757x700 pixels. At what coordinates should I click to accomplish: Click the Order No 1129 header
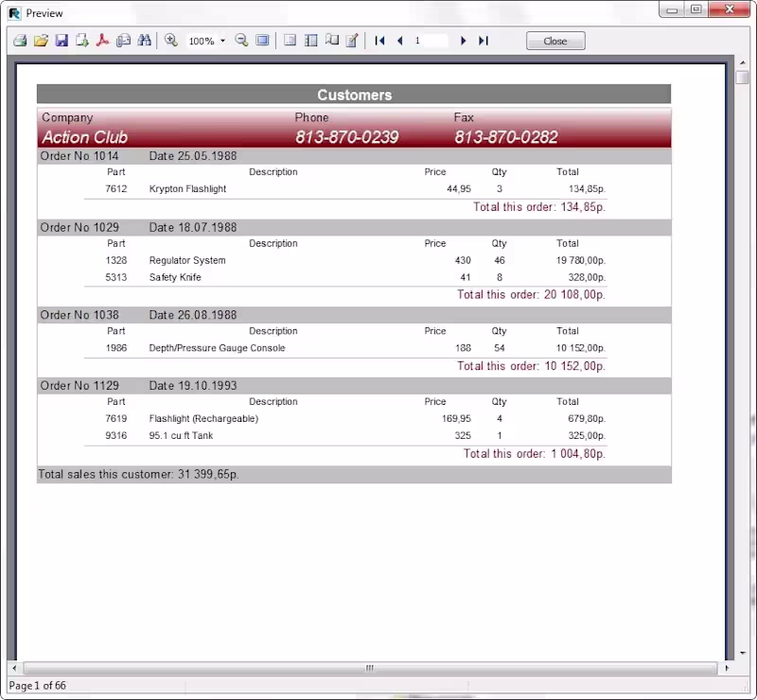click(x=79, y=385)
